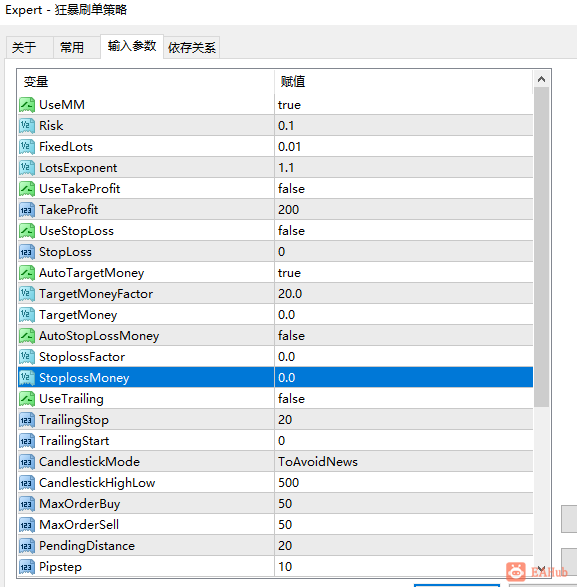
Task: Click the TrailingStop integer icon
Action: tap(27, 420)
